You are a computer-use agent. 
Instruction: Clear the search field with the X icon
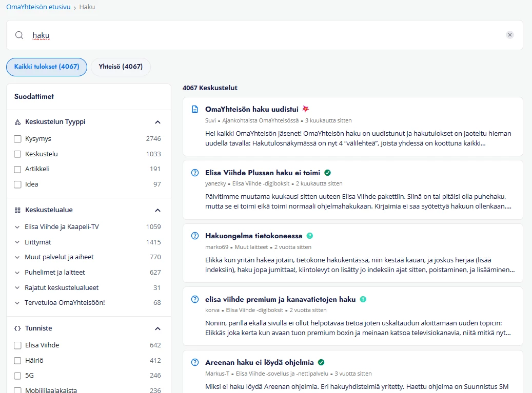(x=509, y=35)
